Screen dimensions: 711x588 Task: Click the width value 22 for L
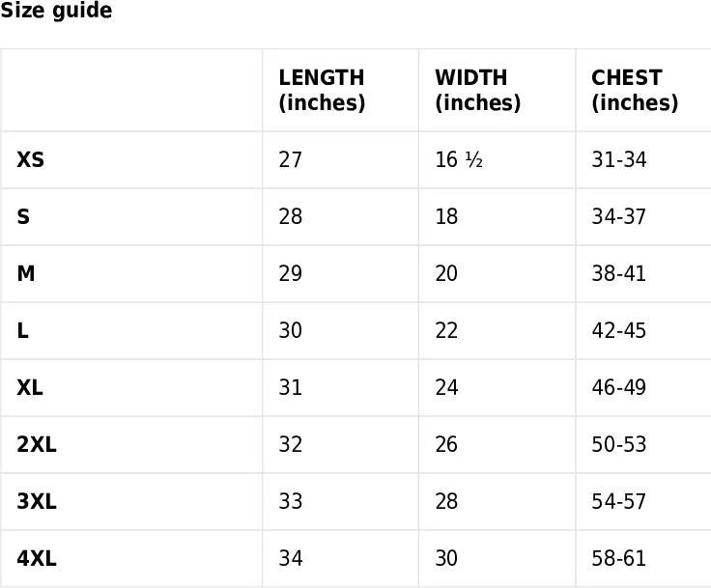tap(446, 330)
